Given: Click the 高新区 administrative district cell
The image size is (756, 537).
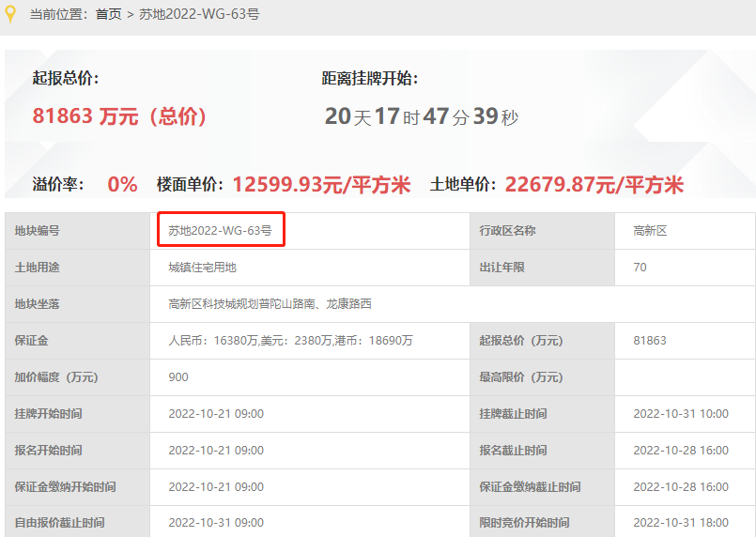Looking at the screenshot, I should [x=650, y=231].
